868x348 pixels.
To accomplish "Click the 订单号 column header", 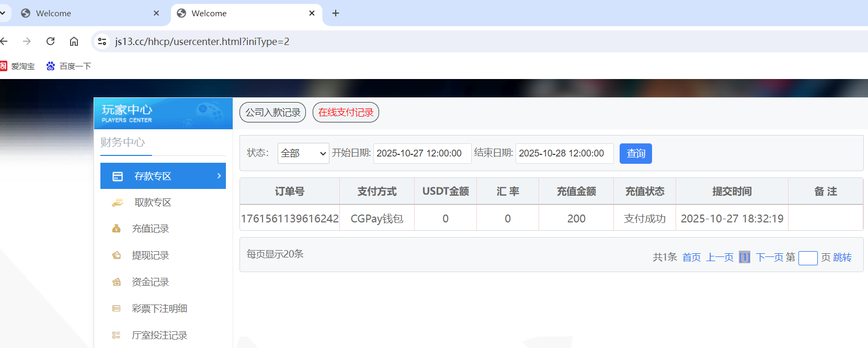I will [x=290, y=192].
